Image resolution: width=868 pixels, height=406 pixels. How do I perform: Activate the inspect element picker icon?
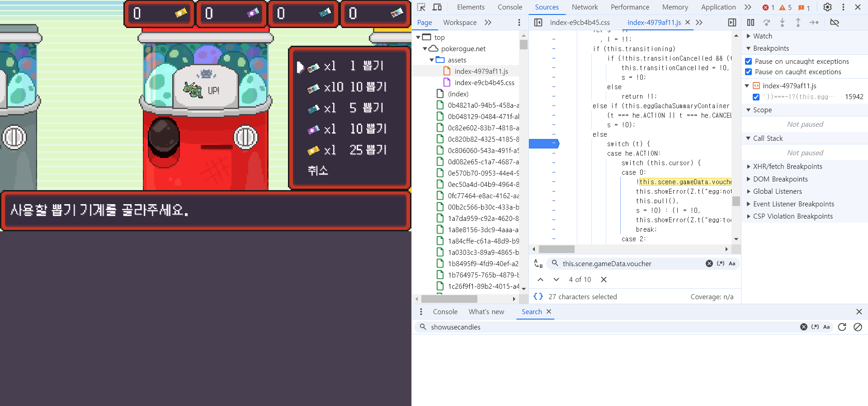(x=421, y=7)
